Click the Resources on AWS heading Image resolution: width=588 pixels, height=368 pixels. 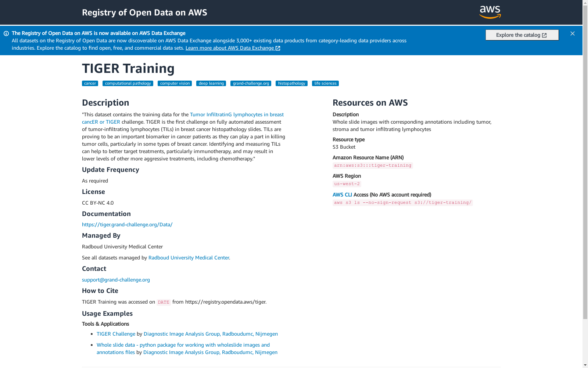pos(370,103)
